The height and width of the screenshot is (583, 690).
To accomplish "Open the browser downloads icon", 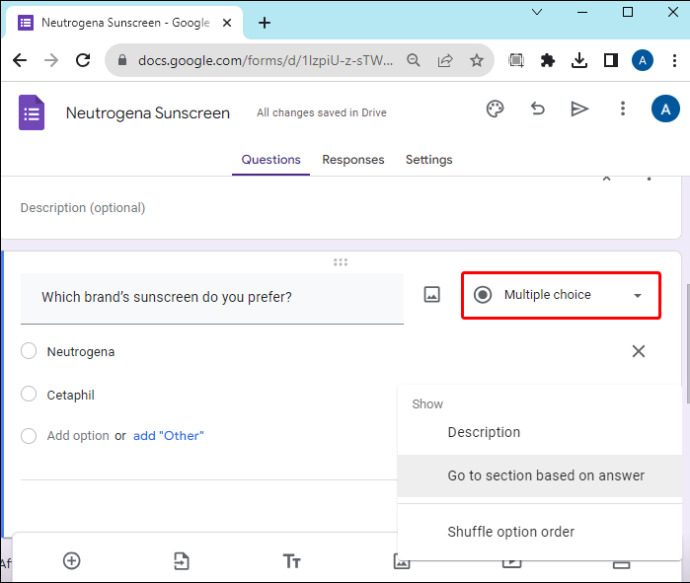I will point(579,60).
